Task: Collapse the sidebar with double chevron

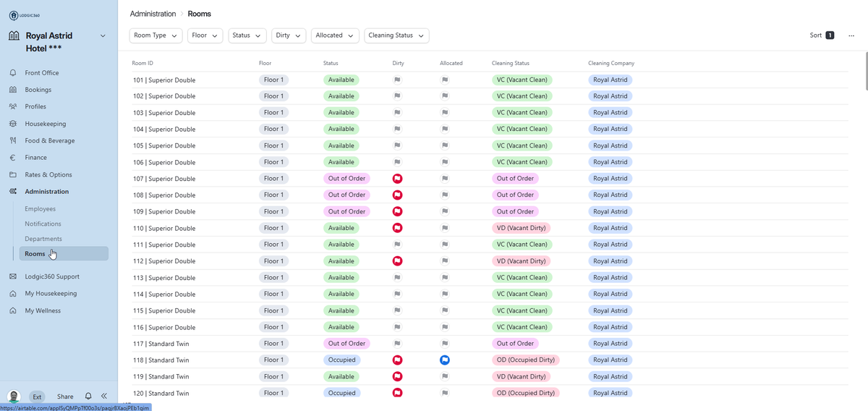Action: [x=104, y=397]
